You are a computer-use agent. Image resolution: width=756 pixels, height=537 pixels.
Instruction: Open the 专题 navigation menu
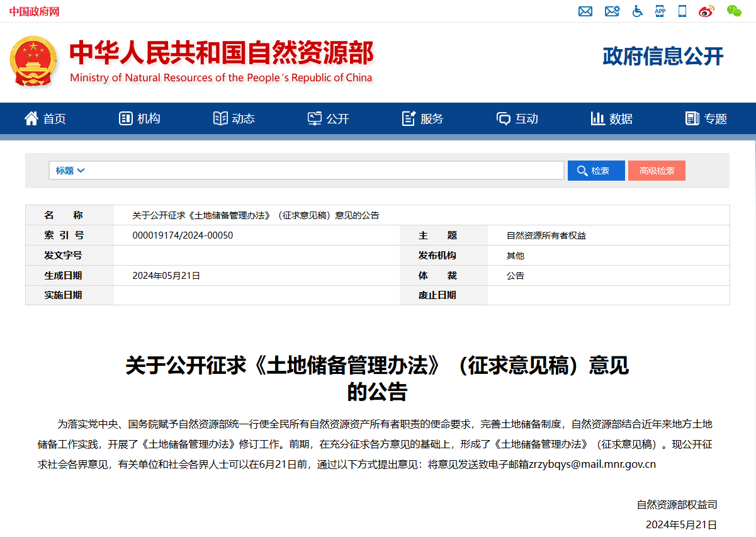pos(706,118)
